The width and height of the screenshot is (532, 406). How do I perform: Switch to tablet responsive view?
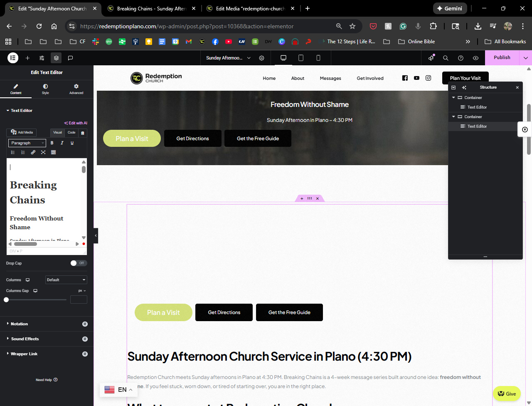tap(301, 58)
